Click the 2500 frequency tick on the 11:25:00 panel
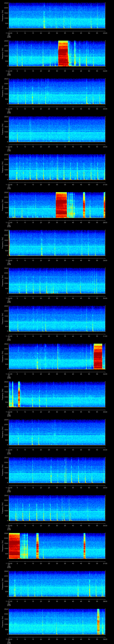 tap(6, 117)
